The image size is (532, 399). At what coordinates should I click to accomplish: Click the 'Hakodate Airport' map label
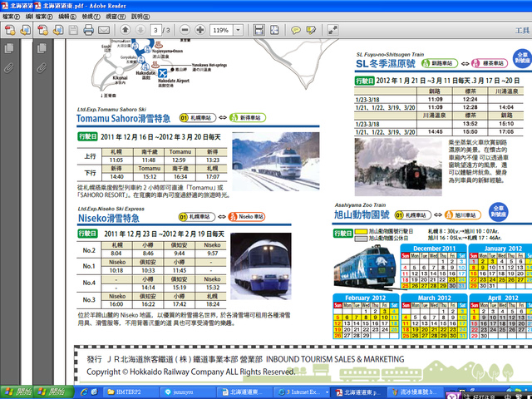174,81
